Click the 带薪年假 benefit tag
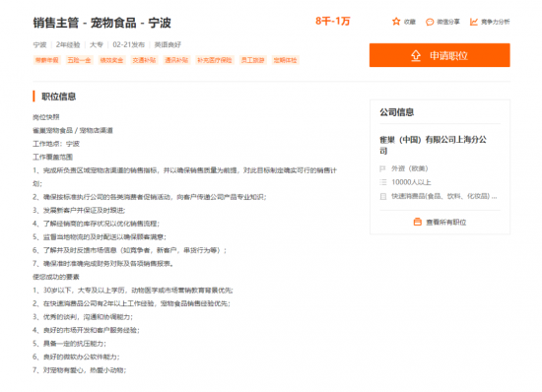The height and width of the screenshot is (392, 542). pos(46,60)
